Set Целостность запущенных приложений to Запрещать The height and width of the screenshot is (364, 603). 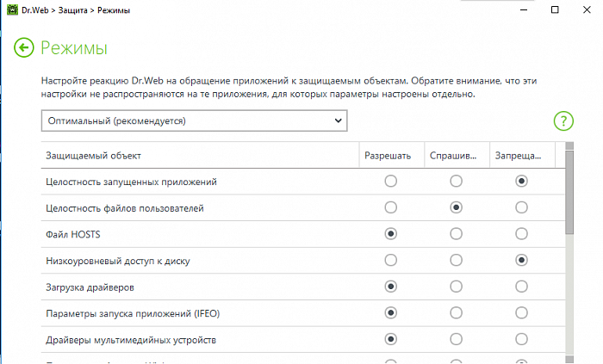pyautogui.click(x=521, y=181)
